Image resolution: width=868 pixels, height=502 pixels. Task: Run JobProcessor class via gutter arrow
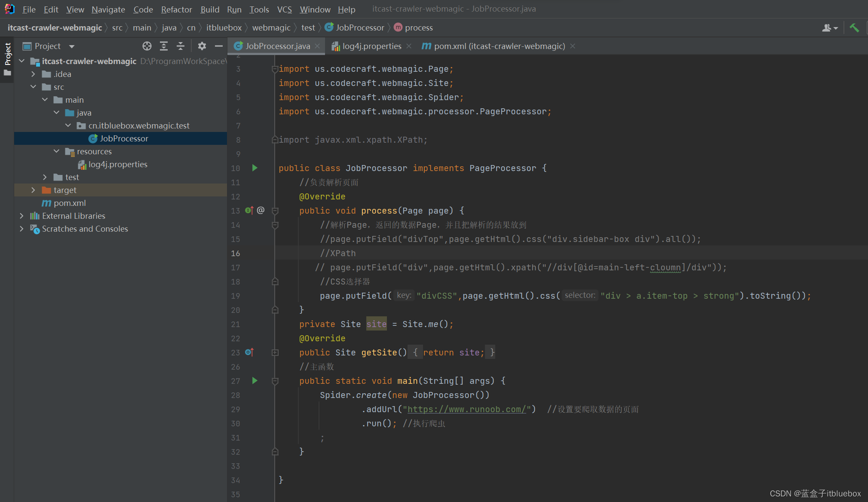pos(255,168)
